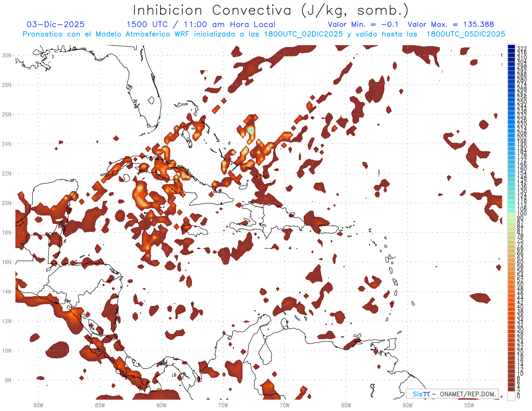
Task: Click the '70W' longitude label
Action: tap(285, 405)
